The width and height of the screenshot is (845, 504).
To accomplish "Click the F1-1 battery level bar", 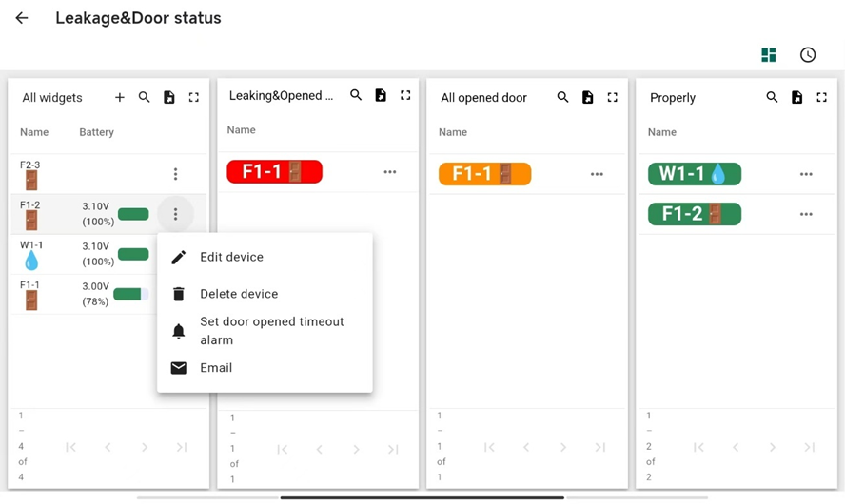I will (131, 294).
